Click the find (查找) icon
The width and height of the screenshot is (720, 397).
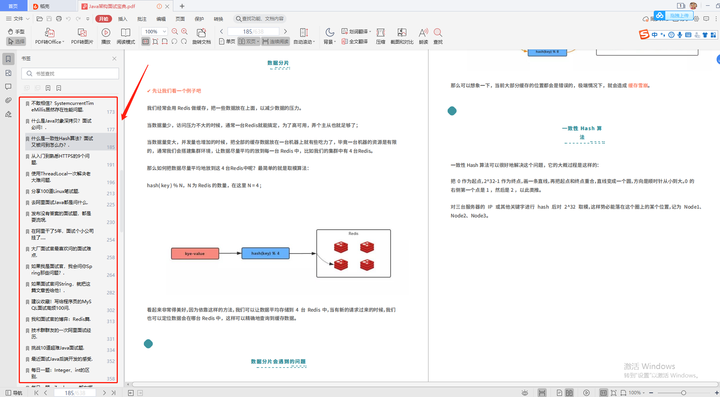(438, 36)
